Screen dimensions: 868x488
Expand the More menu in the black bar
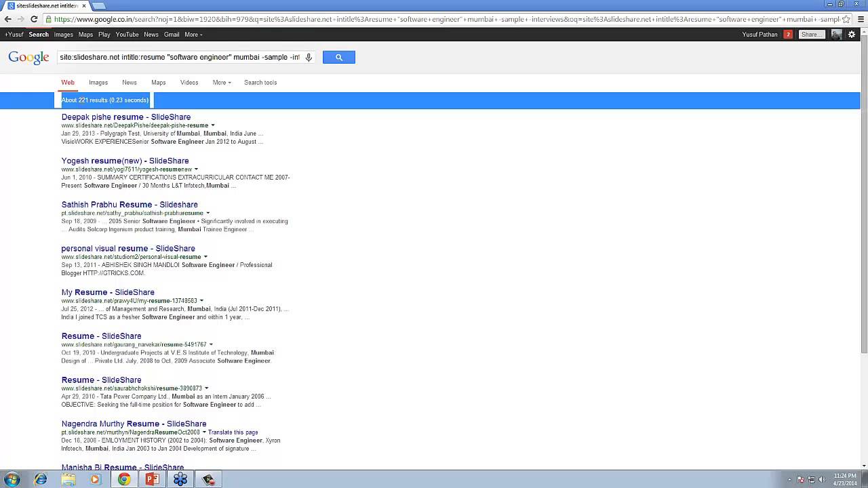(x=193, y=35)
